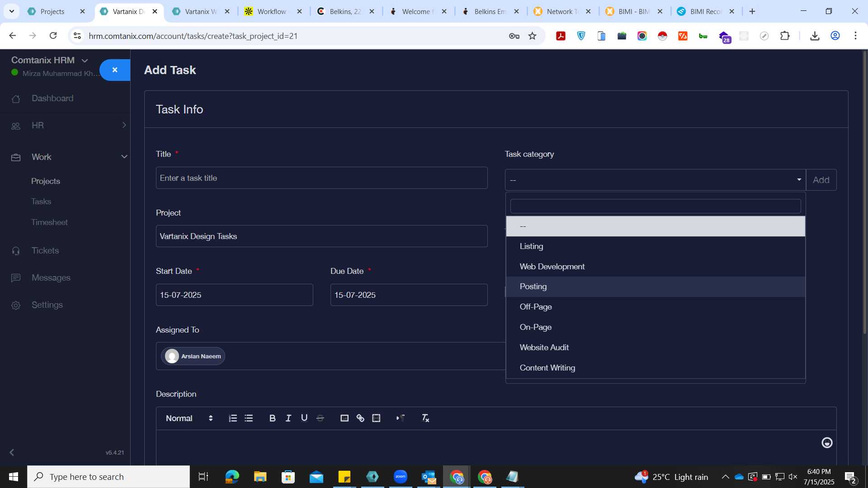Insert bullet list in description
Screen dimensions: 868x488
(x=249, y=418)
